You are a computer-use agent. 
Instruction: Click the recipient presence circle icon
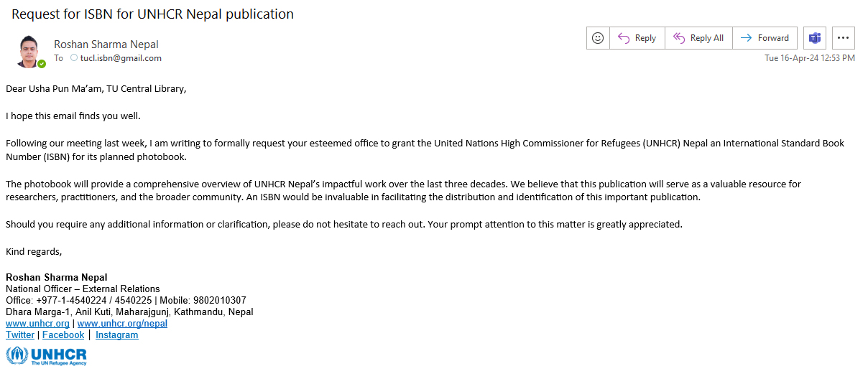73,58
